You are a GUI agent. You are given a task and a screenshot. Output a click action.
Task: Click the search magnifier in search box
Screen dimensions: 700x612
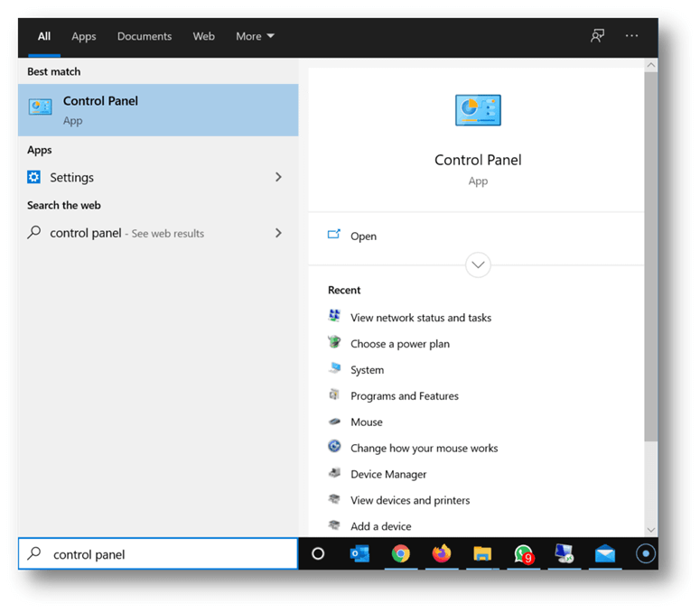[x=34, y=553]
